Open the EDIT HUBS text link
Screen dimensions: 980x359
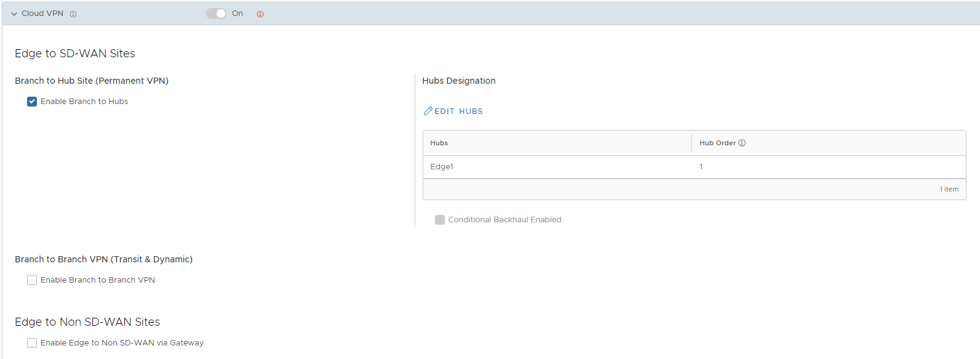pos(458,111)
